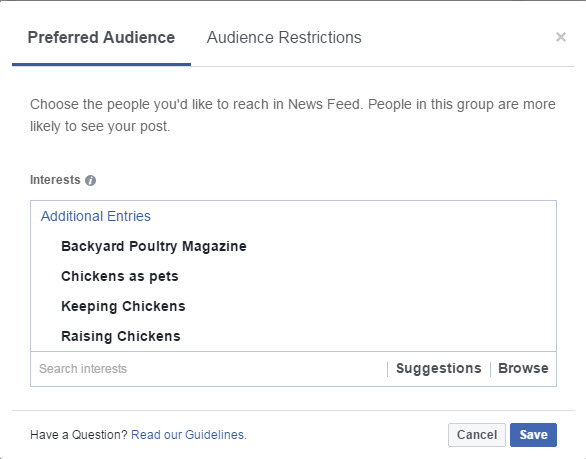586x459 pixels.
Task: Open the Read our Guidelines link
Action: (189, 435)
